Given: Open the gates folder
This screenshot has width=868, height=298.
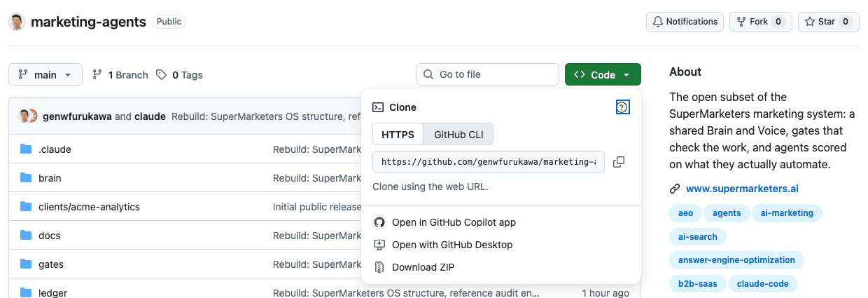Looking at the screenshot, I should 51,264.
